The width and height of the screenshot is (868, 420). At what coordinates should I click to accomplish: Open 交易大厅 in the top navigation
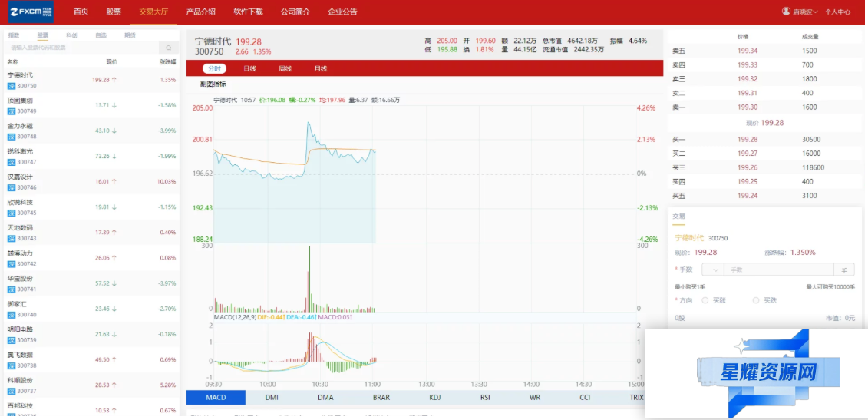click(154, 12)
